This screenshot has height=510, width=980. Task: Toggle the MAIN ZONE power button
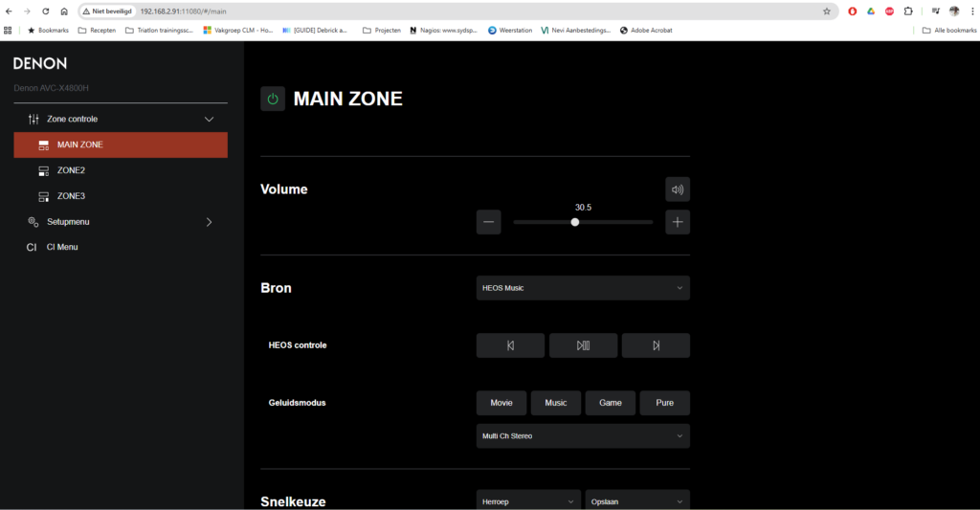pyautogui.click(x=273, y=99)
